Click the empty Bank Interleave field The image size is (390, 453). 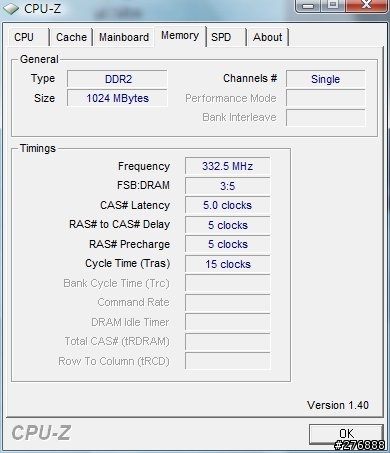point(325,118)
